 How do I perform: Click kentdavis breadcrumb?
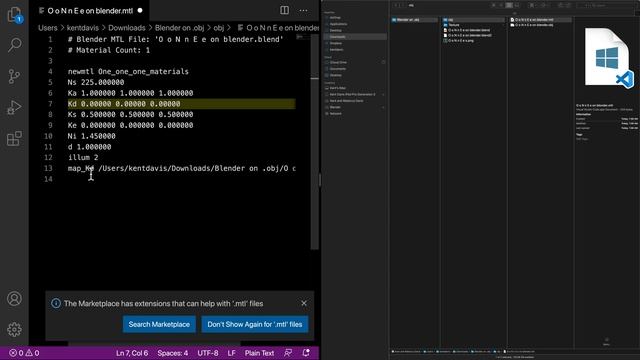(x=83, y=28)
